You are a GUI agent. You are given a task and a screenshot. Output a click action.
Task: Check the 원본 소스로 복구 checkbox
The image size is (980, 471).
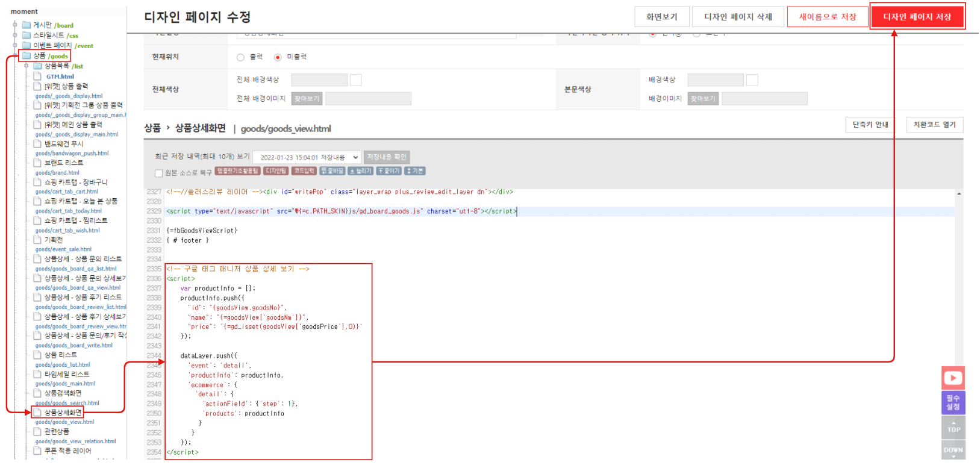pos(159,173)
